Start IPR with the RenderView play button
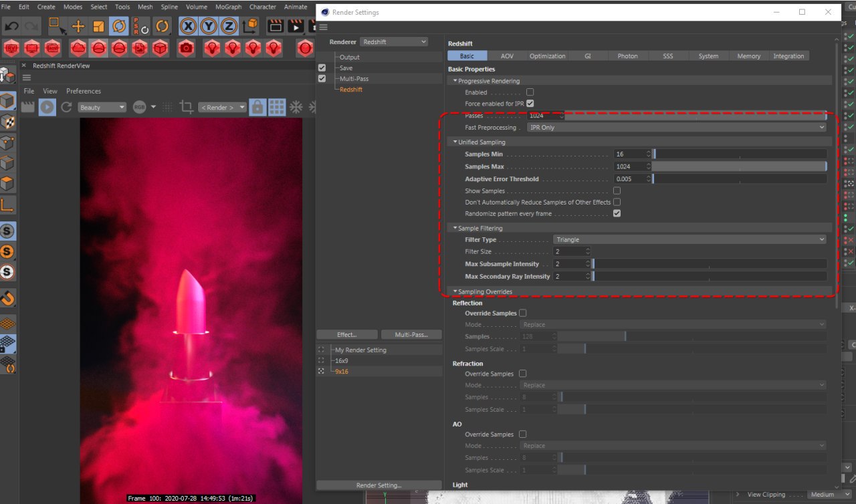The height and width of the screenshot is (504, 856). pos(47,107)
